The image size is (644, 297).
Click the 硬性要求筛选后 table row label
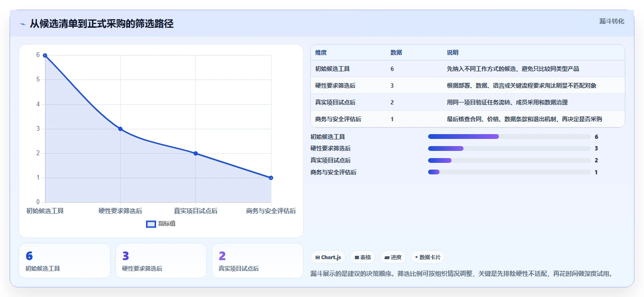[x=335, y=86]
